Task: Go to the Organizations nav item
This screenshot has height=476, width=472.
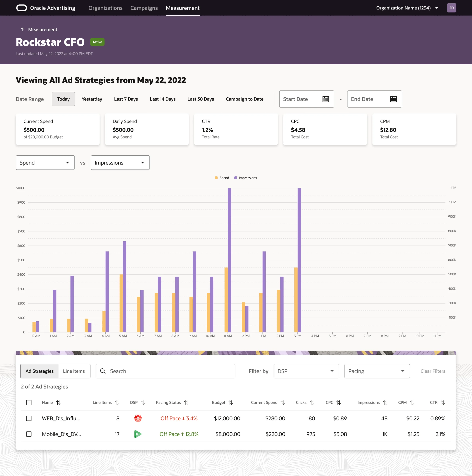Action: click(x=105, y=8)
